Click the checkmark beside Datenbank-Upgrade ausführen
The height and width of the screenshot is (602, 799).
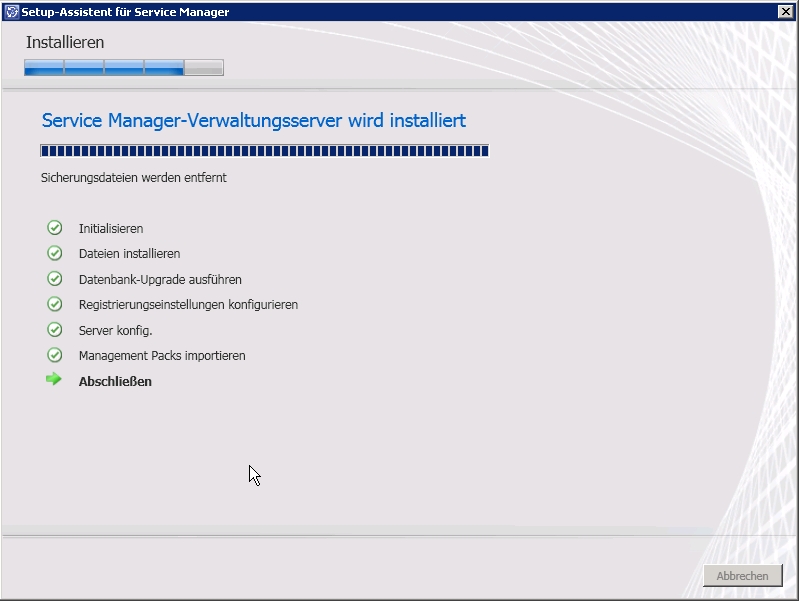55,279
